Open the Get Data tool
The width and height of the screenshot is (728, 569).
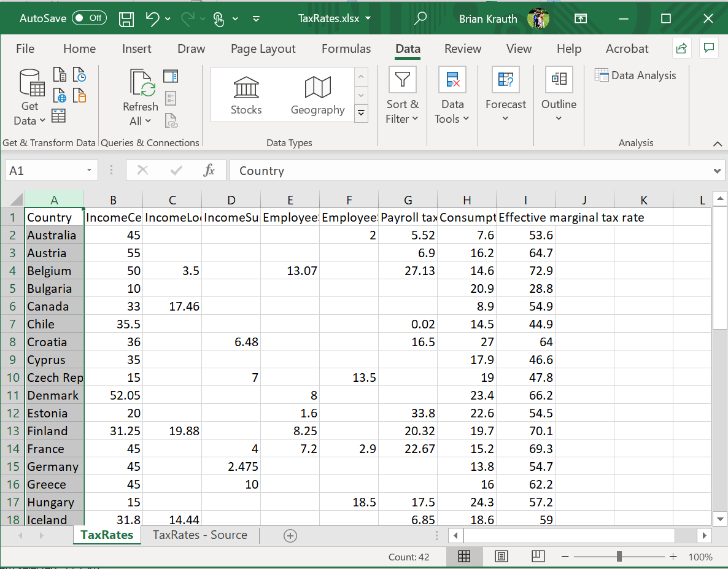pyautogui.click(x=30, y=97)
